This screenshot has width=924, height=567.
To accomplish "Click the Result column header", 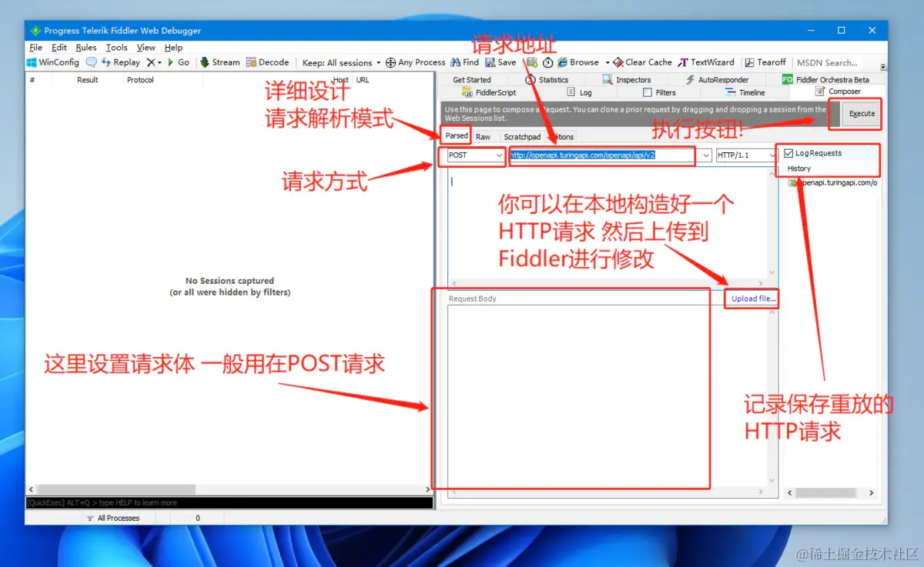I will coord(87,80).
